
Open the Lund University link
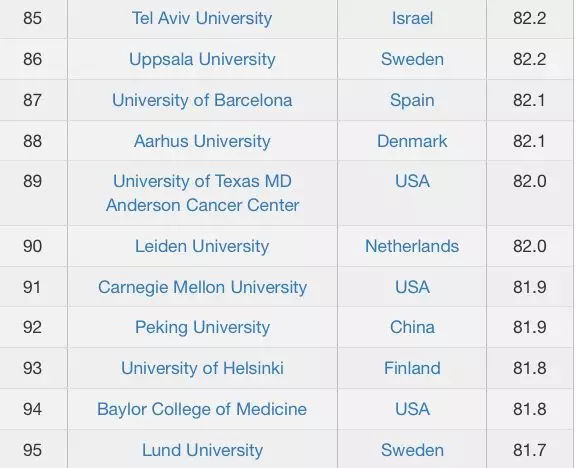pyautogui.click(x=202, y=450)
